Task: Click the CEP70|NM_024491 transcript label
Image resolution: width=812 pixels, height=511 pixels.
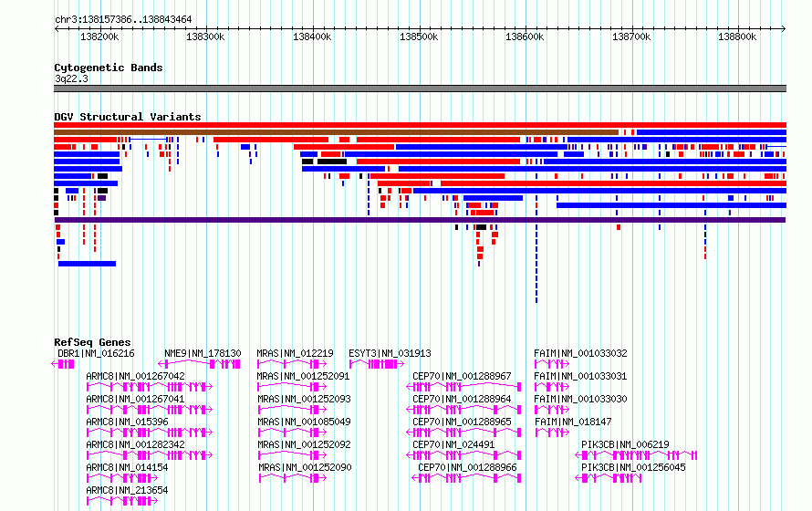Action: 453,444
